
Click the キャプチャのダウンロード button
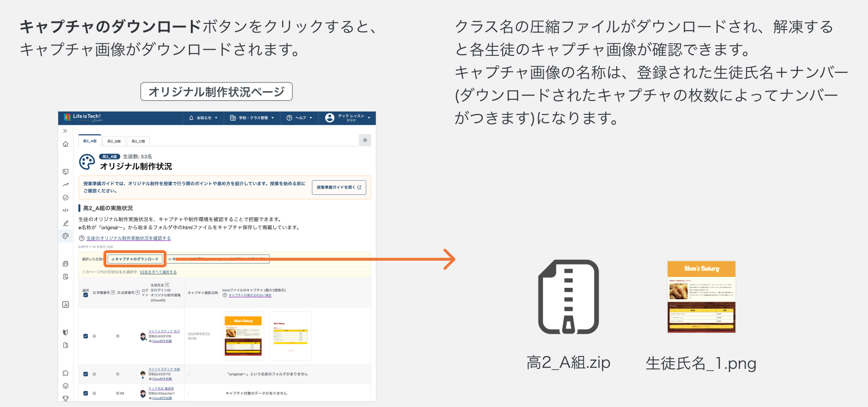[135, 259]
